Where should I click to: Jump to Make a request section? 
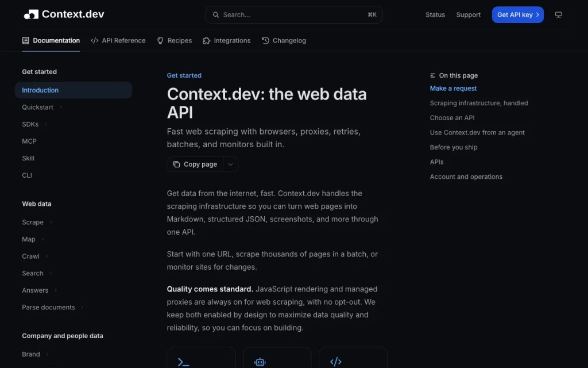click(453, 88)
